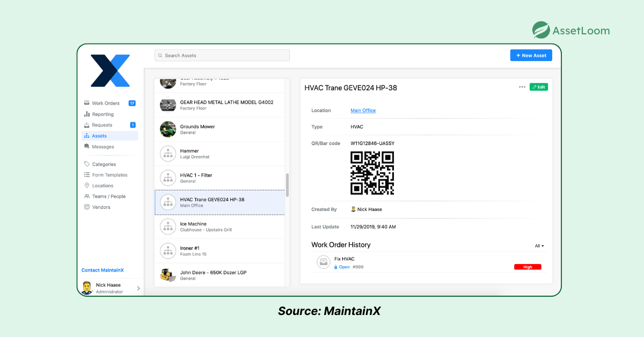Image resolution: width=644 pixels, height=337 pixels.
Task: Go to Form Templates menu item
Action: pyautogui.click(x=109, y=175)
